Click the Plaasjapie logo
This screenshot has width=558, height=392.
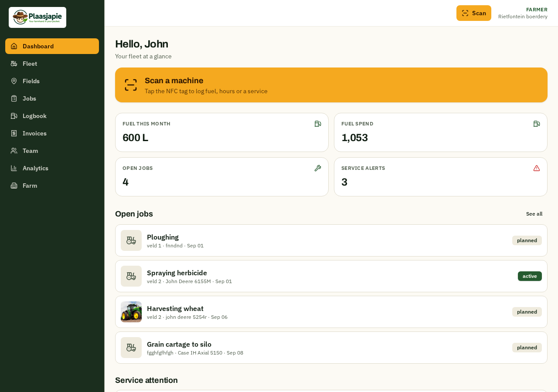[37, 17]
